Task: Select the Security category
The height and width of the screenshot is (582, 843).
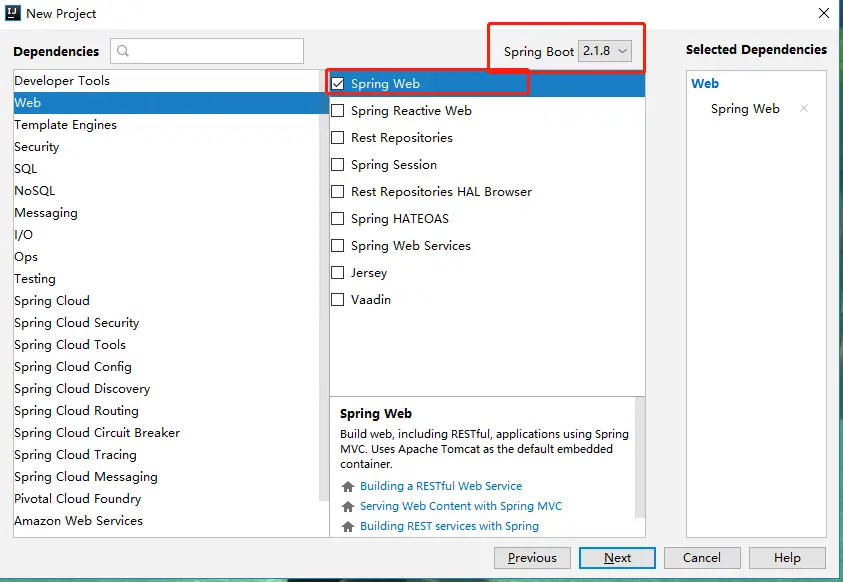Action: [166, 147]
